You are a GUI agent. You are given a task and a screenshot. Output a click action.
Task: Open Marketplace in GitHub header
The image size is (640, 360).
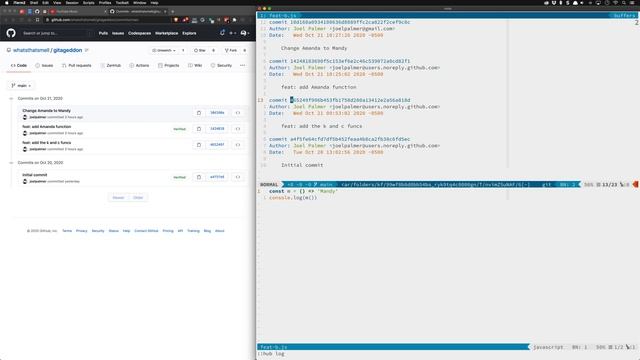pos(167,33)
